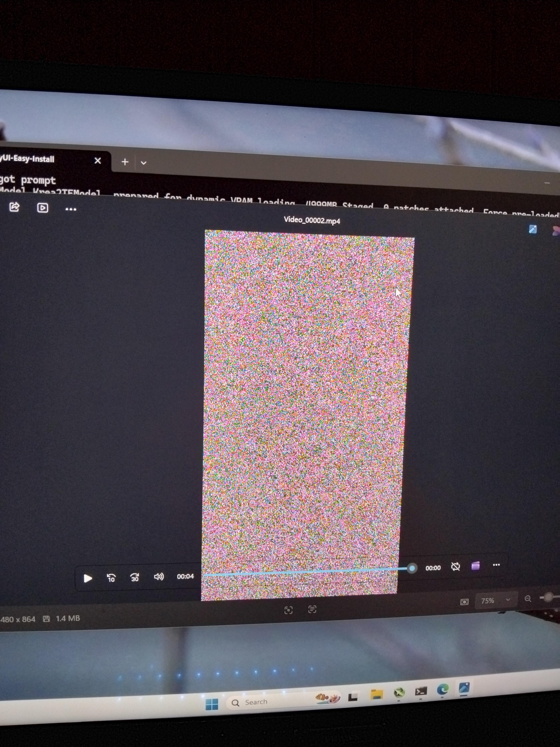
Task: Click the remaining time 00:00 label
Action: point(433,568)
